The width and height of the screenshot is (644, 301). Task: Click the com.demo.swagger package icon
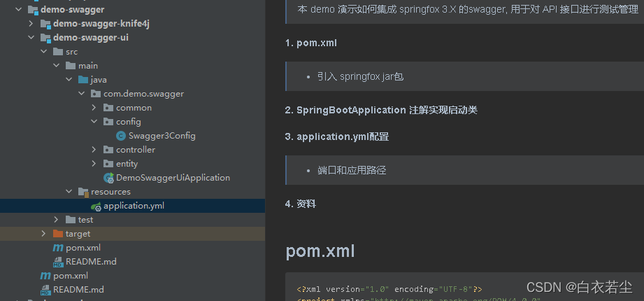(x=96, y=93)
